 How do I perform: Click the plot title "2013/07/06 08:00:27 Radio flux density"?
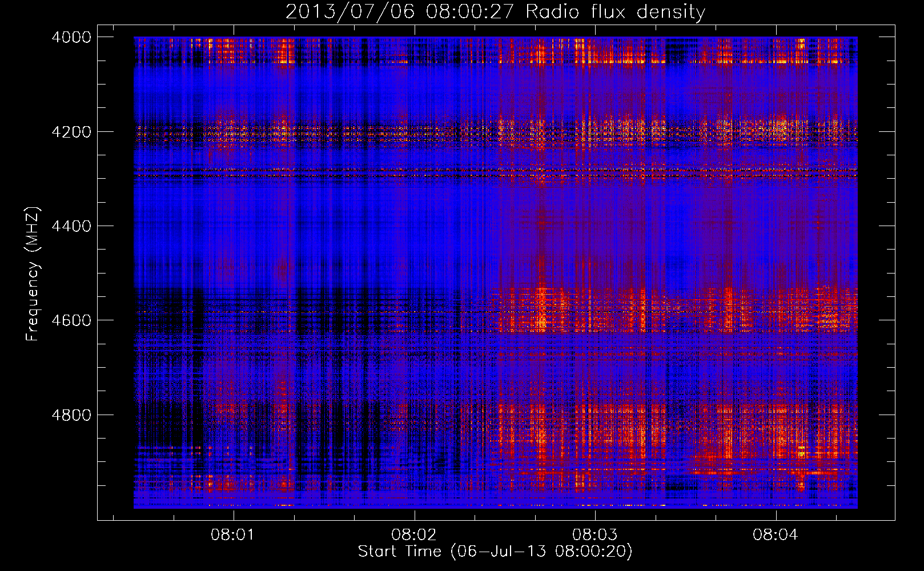(495, 11)
